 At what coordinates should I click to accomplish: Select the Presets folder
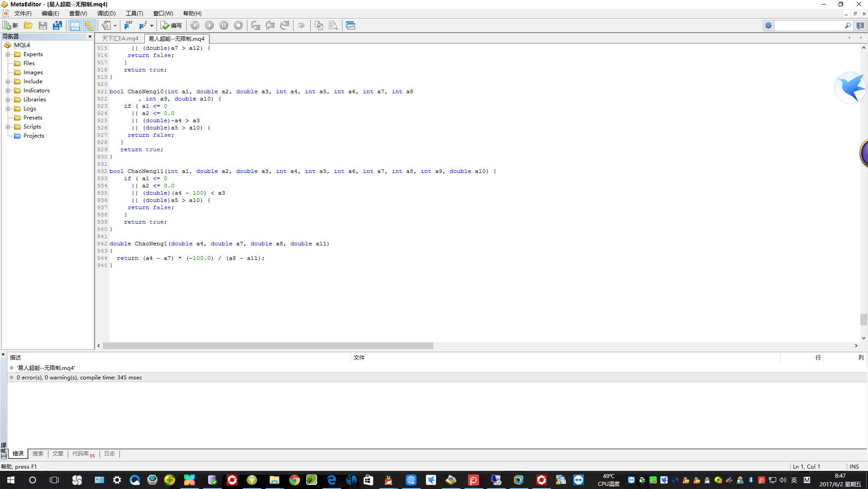(x=33, y=118)
